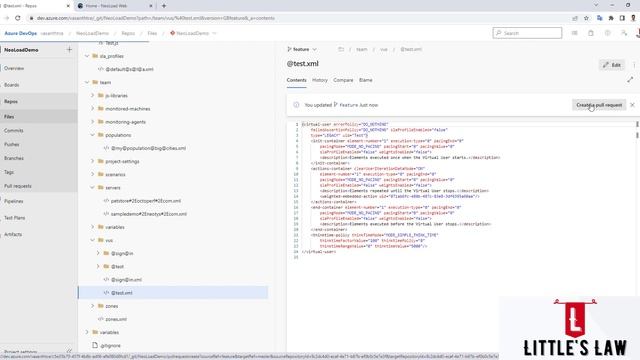The image size is (640, 360).
Task: Click the repository root folder icon in breadcrumb
Action: [341, 49]
